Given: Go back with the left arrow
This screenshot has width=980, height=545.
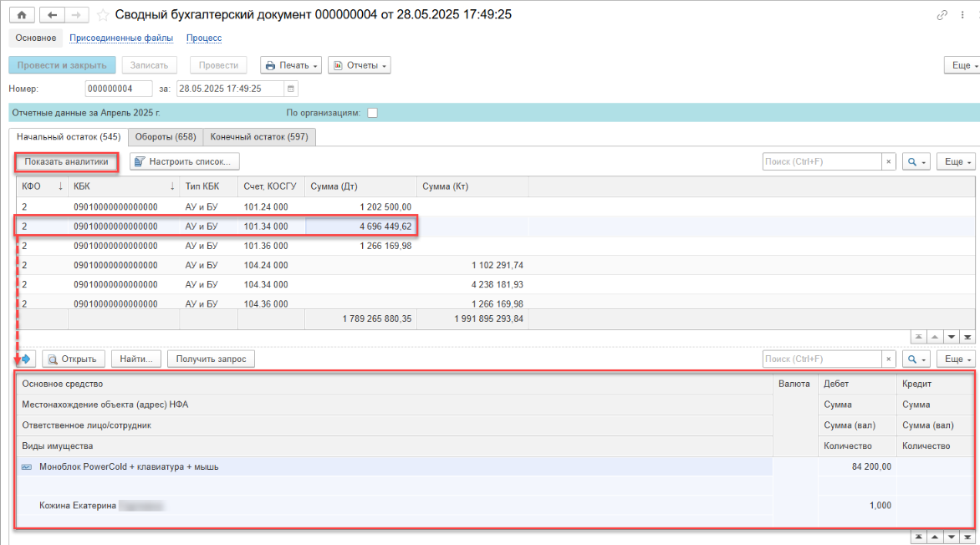Looking at the screenshot, I should tap(53, 15).
